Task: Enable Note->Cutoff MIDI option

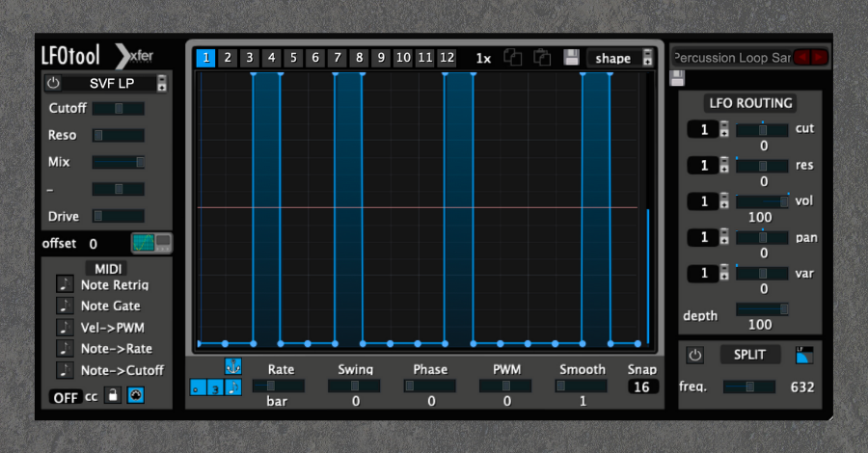Action: [65, 370]
